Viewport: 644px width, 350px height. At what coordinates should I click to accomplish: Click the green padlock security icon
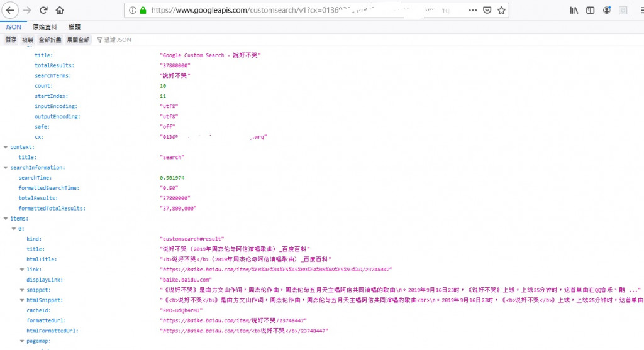coord(143,10)
